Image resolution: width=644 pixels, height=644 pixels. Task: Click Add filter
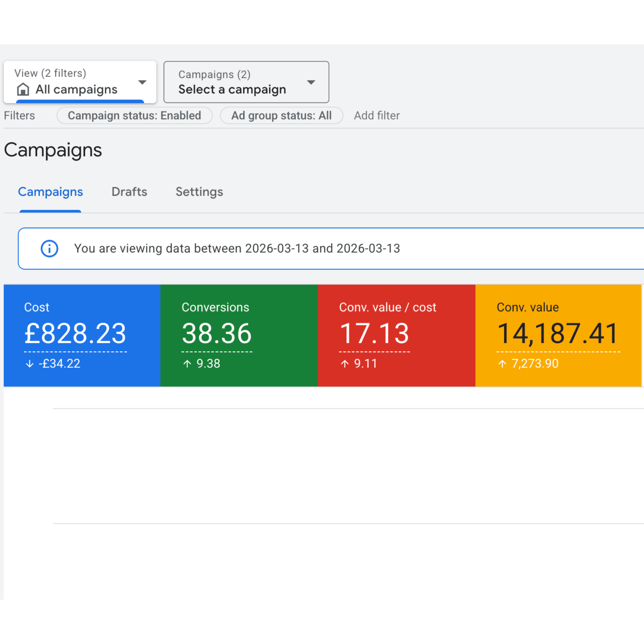[377, 115]
